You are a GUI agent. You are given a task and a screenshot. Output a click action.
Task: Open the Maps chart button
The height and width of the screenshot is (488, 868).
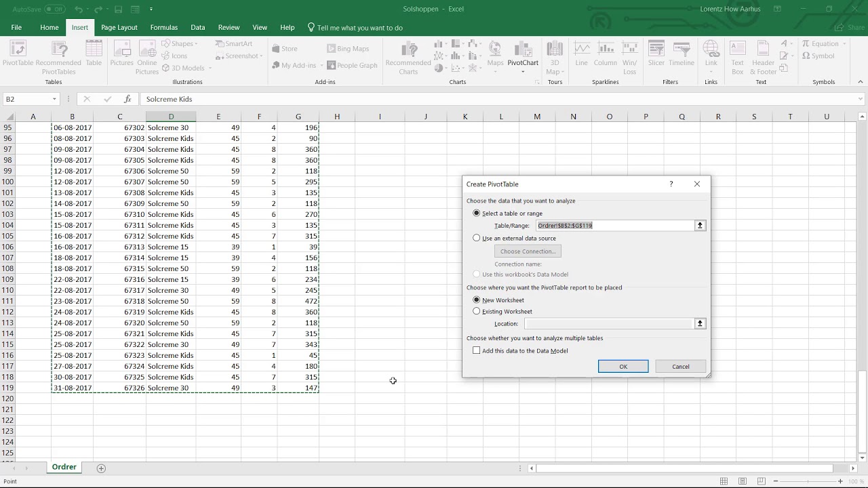[495, 57]
